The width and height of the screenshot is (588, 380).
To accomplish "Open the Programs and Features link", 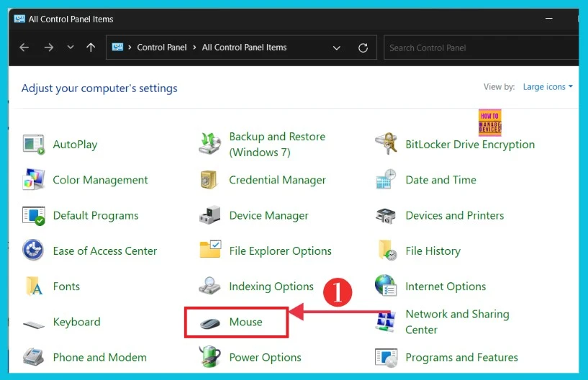I will [x=461, y=358].
